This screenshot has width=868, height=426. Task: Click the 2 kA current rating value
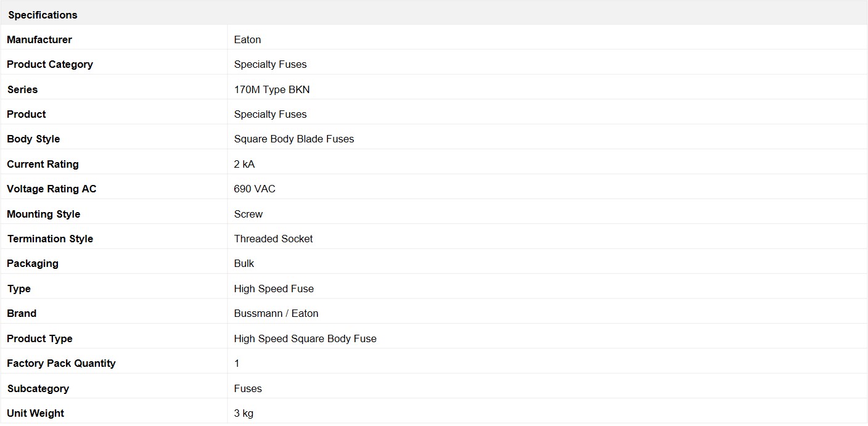[244, 164]
